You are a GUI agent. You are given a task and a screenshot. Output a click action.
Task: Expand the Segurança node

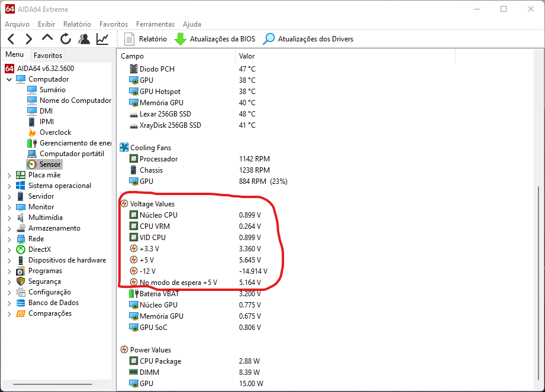(x=9, y=282)
